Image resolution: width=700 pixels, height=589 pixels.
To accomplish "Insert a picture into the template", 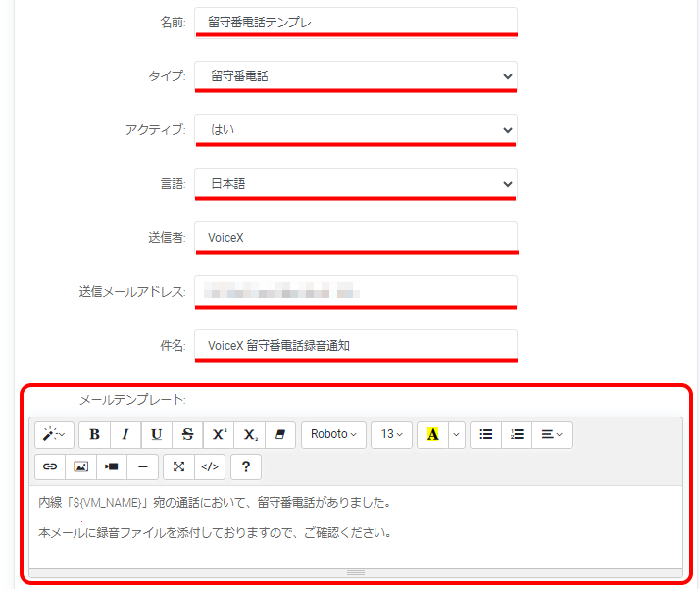I will point(81,466).
